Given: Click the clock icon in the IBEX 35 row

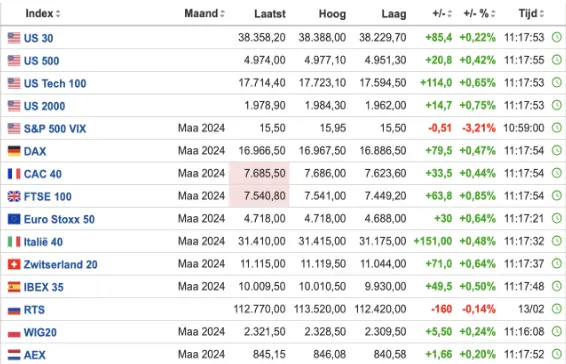Looking at the screenshot, I should pos(557,286).
